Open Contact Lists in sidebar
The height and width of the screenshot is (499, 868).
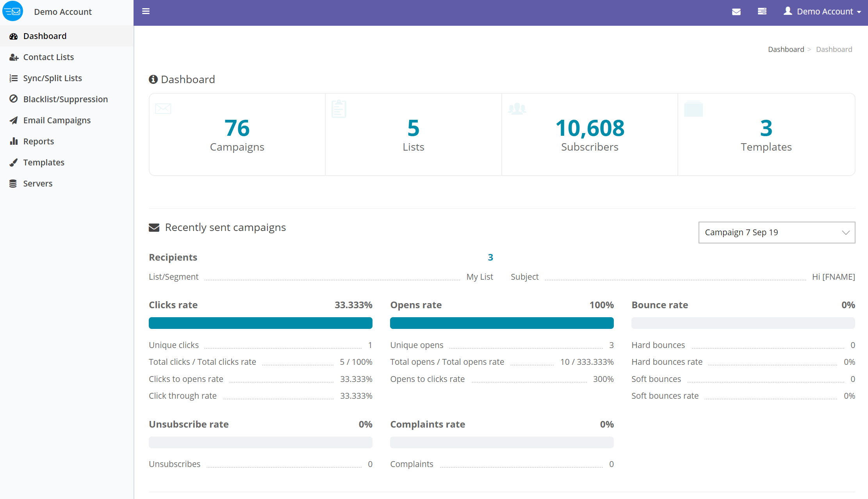[x=67, y=57]
